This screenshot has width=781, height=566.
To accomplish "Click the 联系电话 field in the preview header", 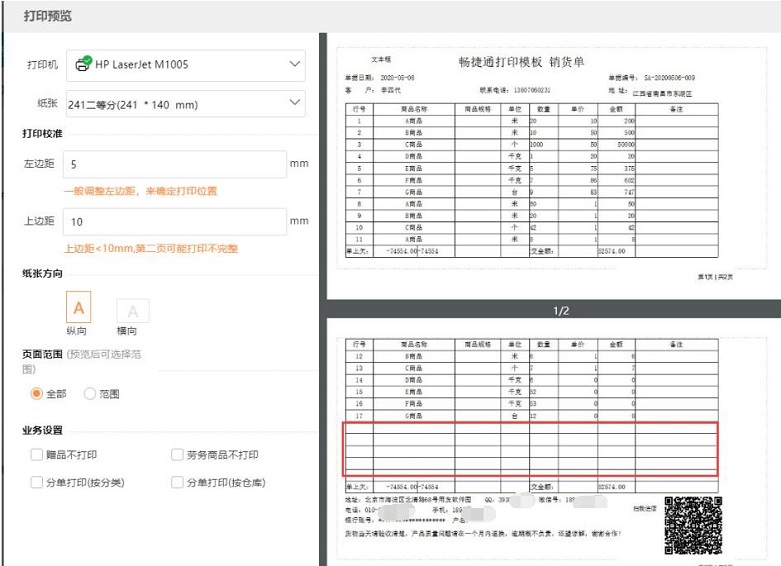I will pyautogui.click(x=515, y=90).
